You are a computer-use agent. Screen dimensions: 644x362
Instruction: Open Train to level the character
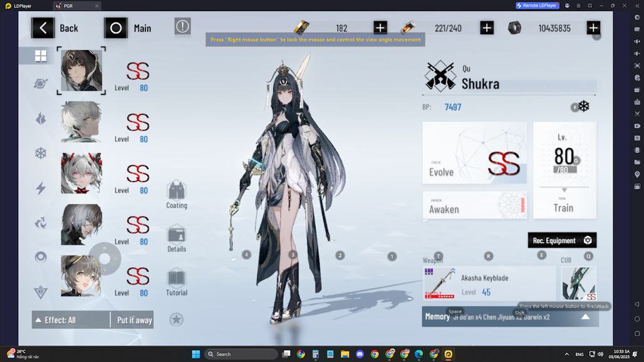pos(564,170)
